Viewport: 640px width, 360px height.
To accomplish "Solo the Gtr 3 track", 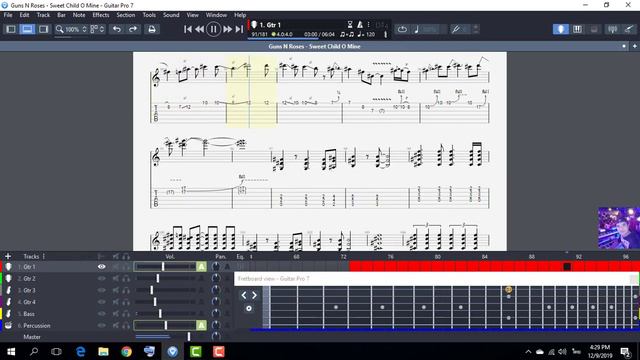I will point(127,290).
